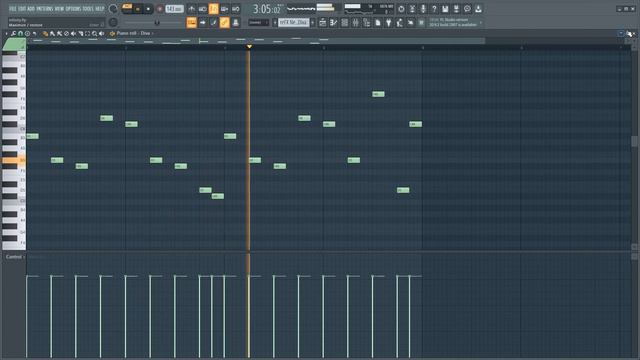Open the TOOLS menu

point(88,9)
